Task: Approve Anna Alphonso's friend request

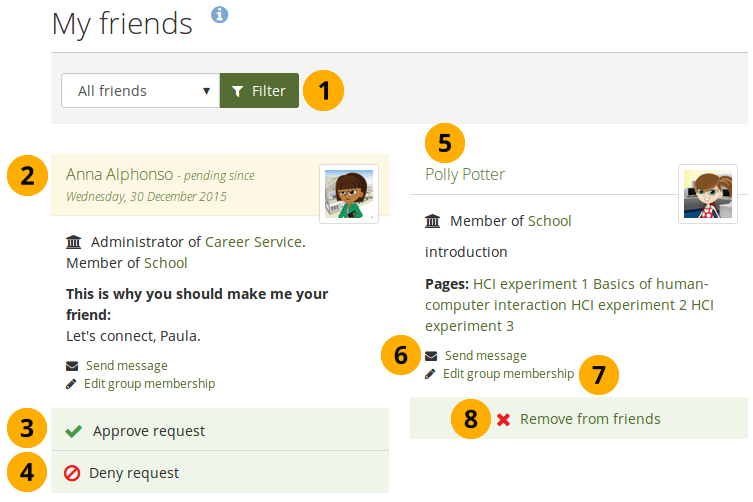Action: click(x=148, y=431)
